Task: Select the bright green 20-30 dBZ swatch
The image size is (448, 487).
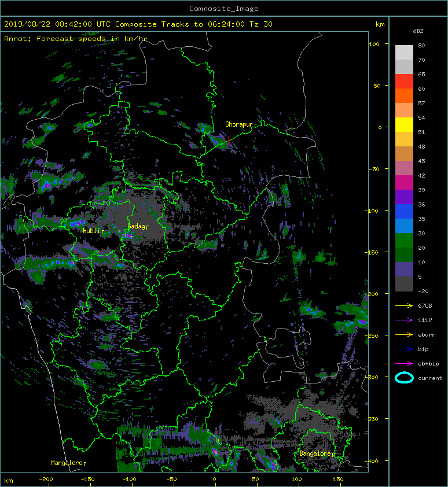Action: click(404, 241)
